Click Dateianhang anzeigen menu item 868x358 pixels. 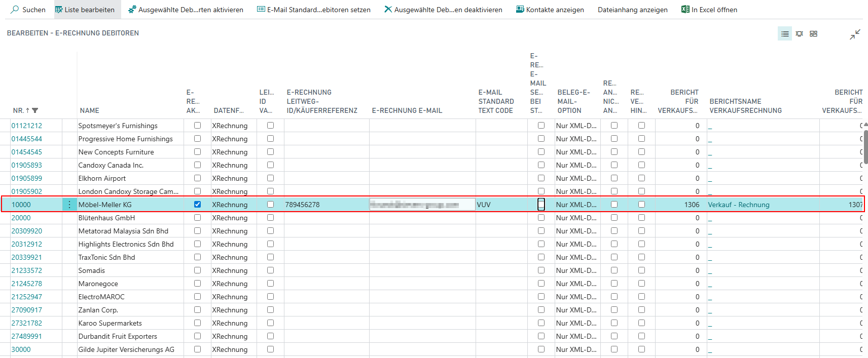tap(632, 10)
